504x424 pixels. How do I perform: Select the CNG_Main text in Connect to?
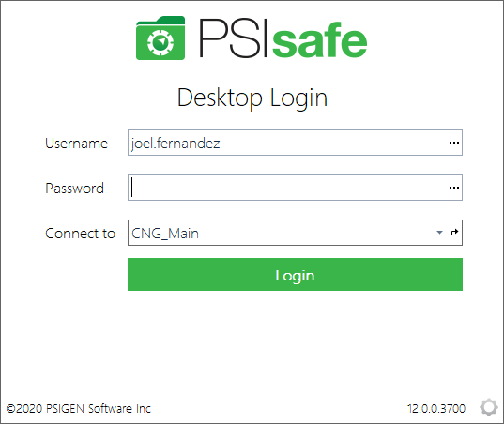pyautogui.click(x=165, y=234)
